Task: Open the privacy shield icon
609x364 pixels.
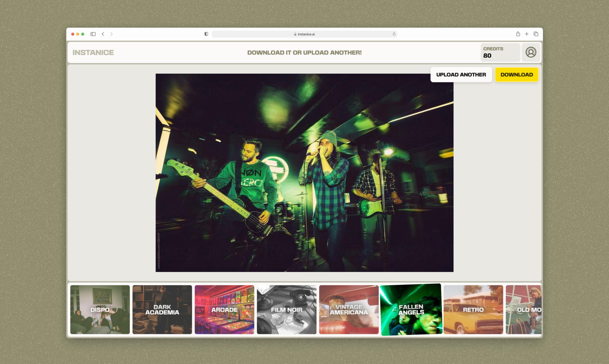Action: point(206,34)
